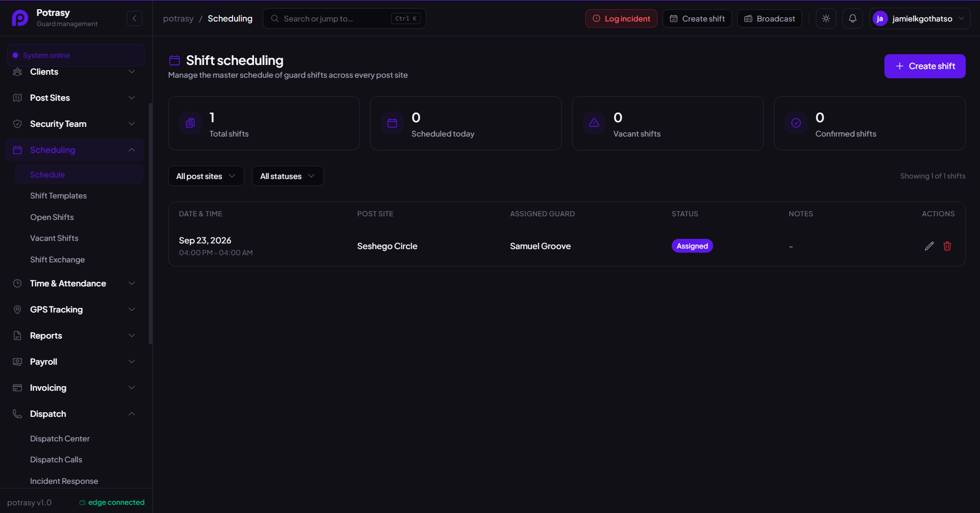Click the calendar icon beside the Shift scheduling heading
Screen dimensions: 980x513
click(174, 60)
